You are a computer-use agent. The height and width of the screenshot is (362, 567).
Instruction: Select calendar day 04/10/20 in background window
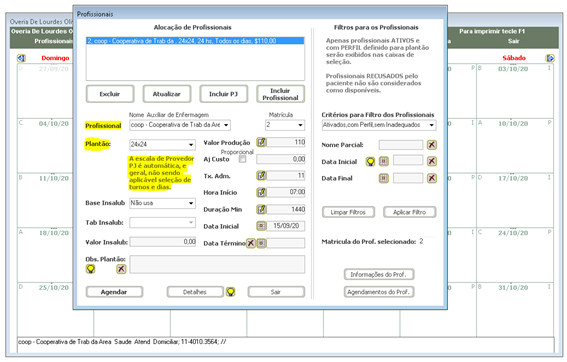[x=54, y=124]
